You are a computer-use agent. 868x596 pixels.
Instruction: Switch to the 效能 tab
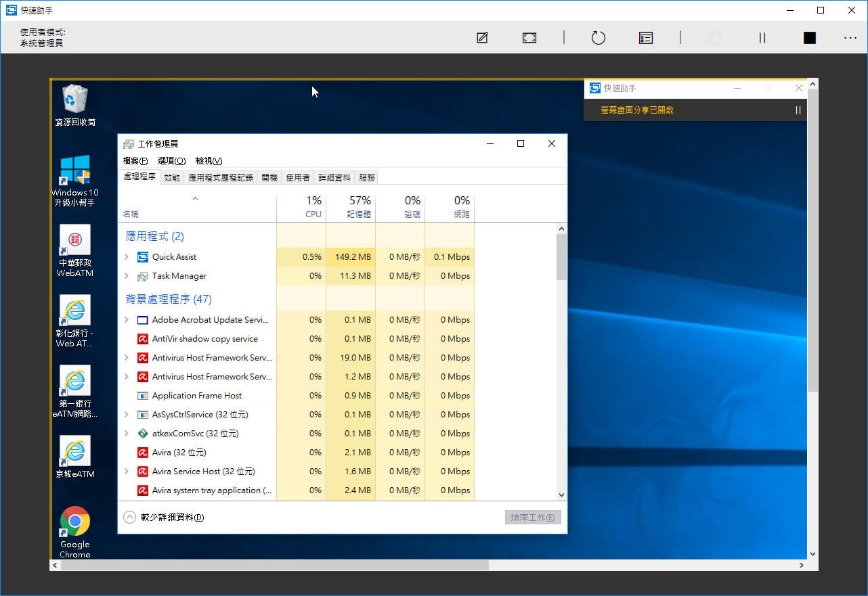(x=172, y=178)
